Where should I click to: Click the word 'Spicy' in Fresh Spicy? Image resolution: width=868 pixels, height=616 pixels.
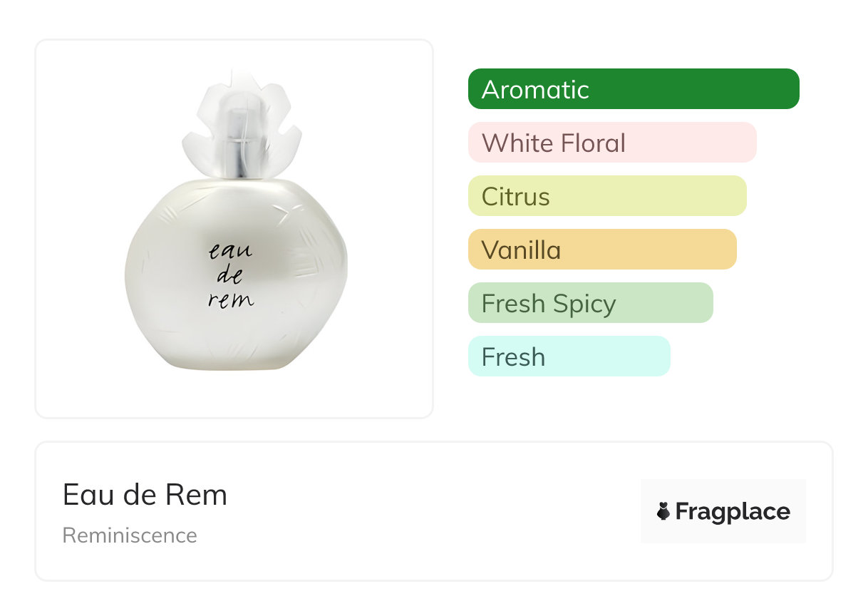coord(584,304)
